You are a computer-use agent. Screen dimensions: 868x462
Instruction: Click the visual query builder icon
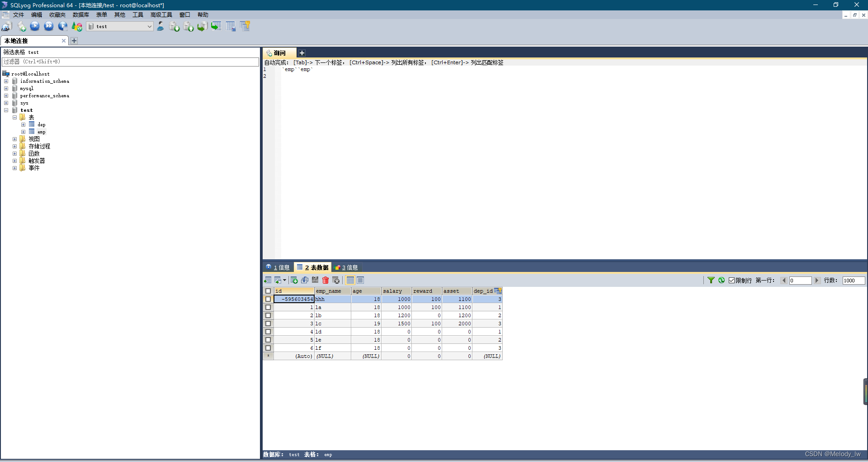[231, 26]
